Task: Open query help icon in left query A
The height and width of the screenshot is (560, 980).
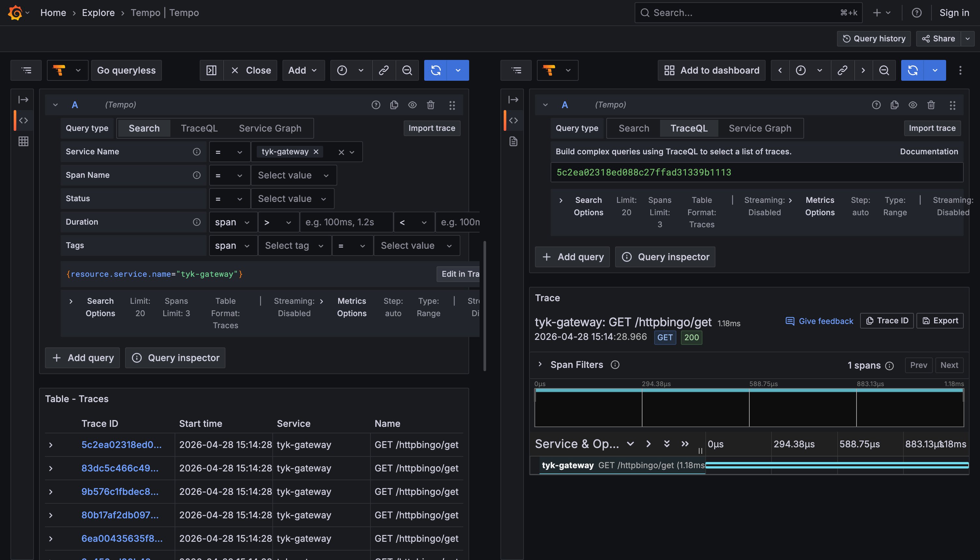Action: point(376,105)
